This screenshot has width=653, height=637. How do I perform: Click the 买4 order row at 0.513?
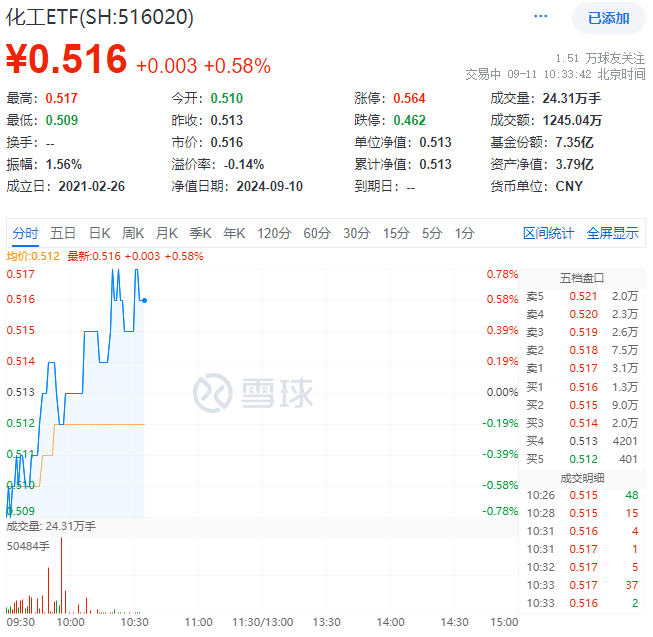pos(582,441)
